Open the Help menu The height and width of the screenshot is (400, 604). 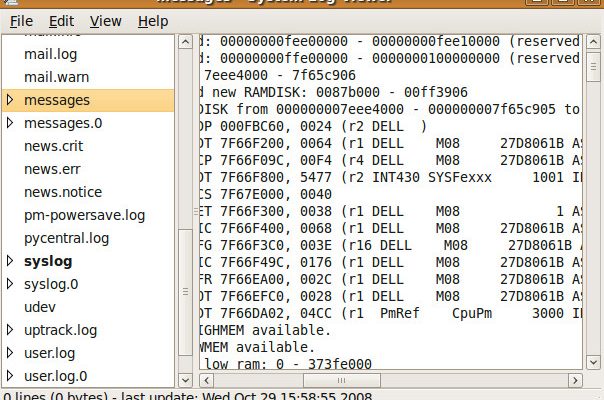coord(153,21)
